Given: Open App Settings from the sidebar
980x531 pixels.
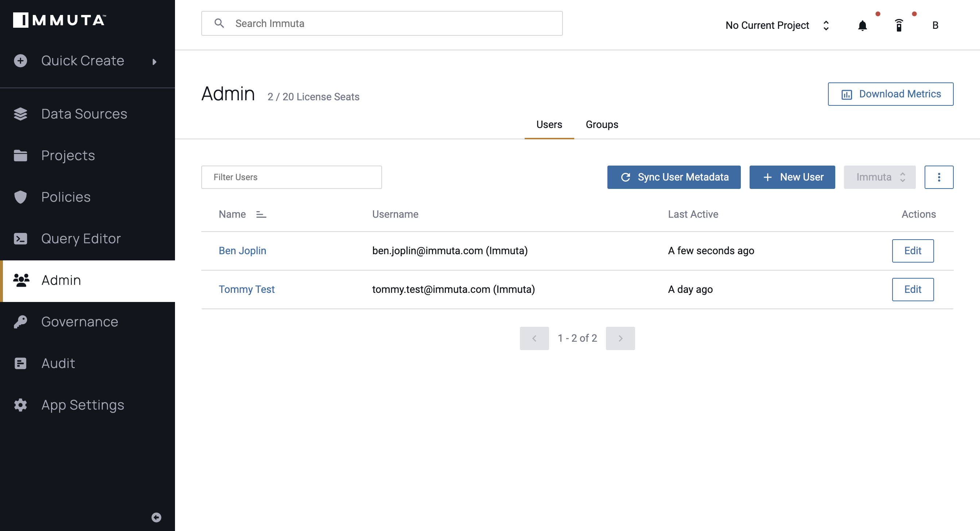Looking at the screenshot, I should pyautogui.click(x=87, y=404).
